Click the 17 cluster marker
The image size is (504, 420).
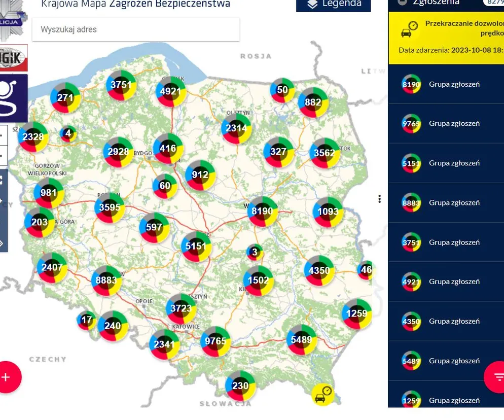[87, 320]
